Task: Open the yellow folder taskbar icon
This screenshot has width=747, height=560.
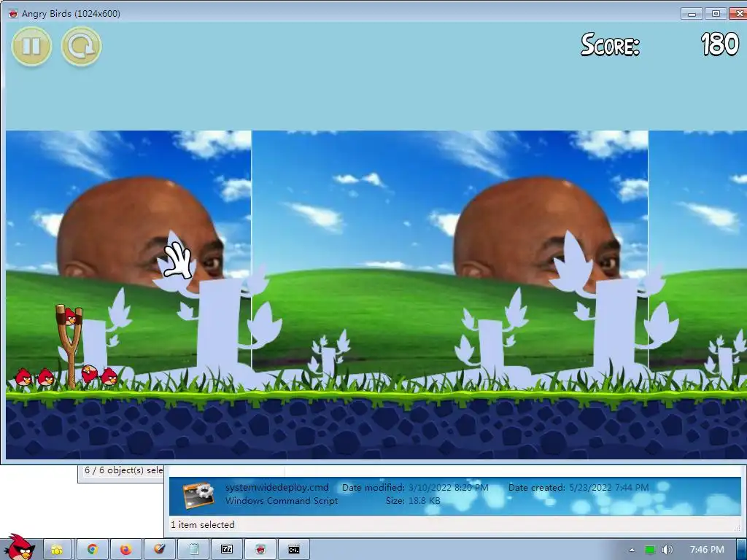Action: coord(57,550)
